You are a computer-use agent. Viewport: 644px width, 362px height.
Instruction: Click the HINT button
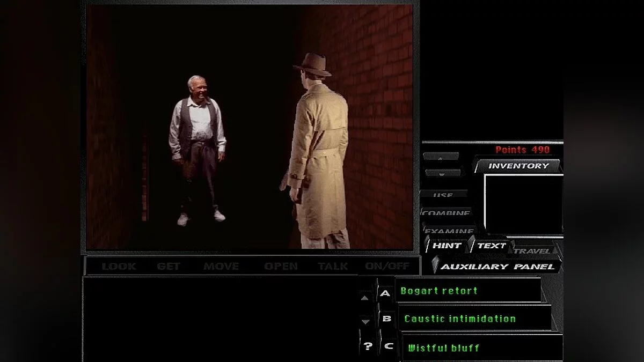[447, 246]
